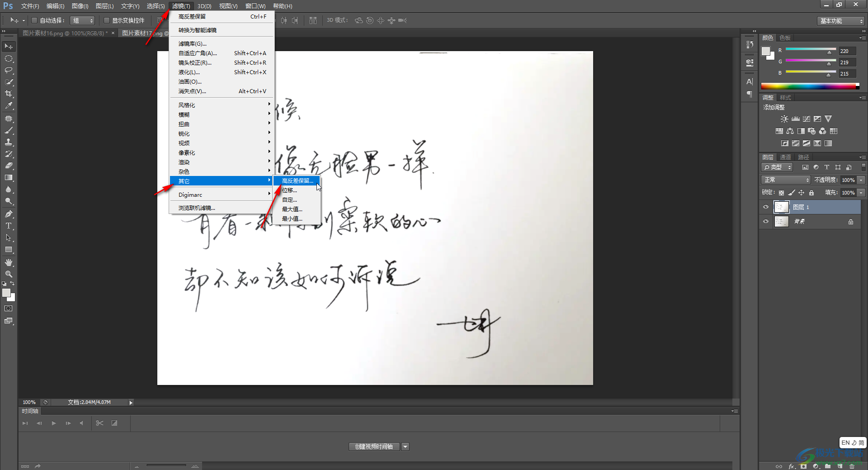Open the 模糊 filter submenu
The height and width of the screenshot is (470, 868).
click(x=222, y=115)
